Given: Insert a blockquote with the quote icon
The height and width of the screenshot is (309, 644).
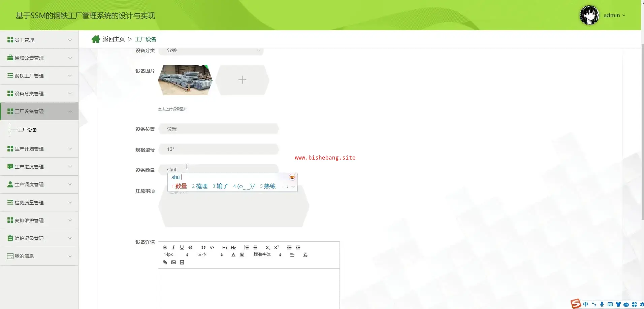Looking at the screenshot, I should click(x=203, y=247).
